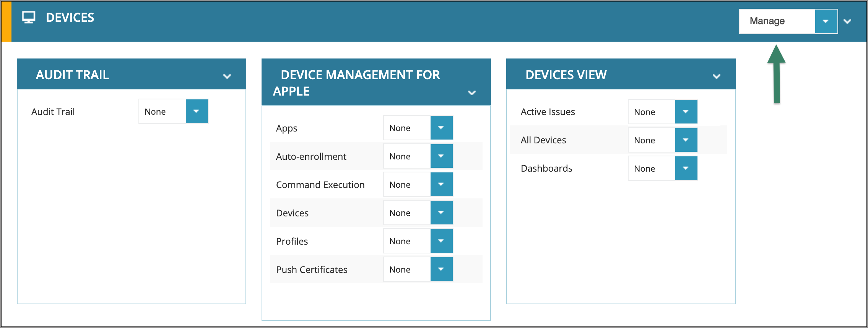Open the Manage permission dropdown
The image size is (868, 328).
click(826, 21)
